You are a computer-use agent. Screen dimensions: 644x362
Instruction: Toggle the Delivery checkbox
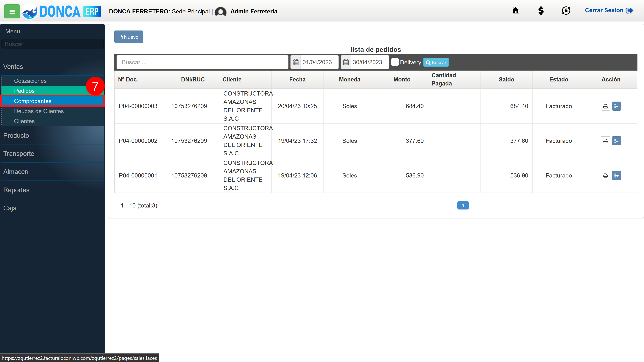pos(395,62)
